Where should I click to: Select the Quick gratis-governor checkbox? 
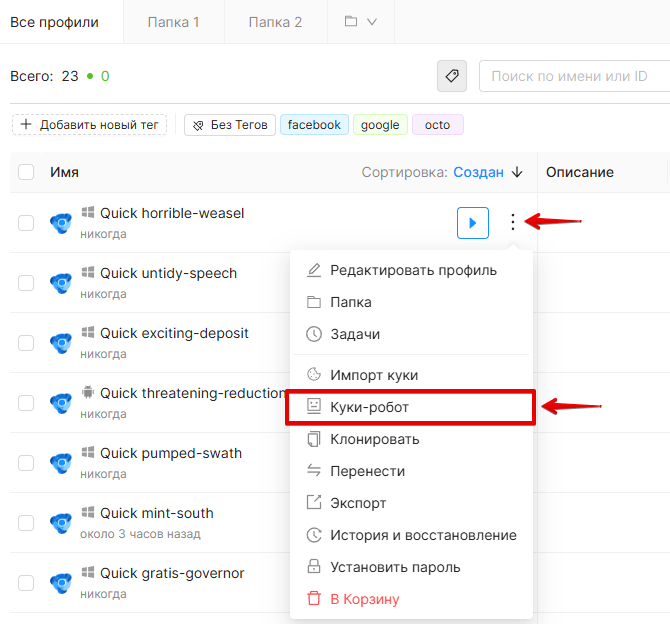click(26, 582)
